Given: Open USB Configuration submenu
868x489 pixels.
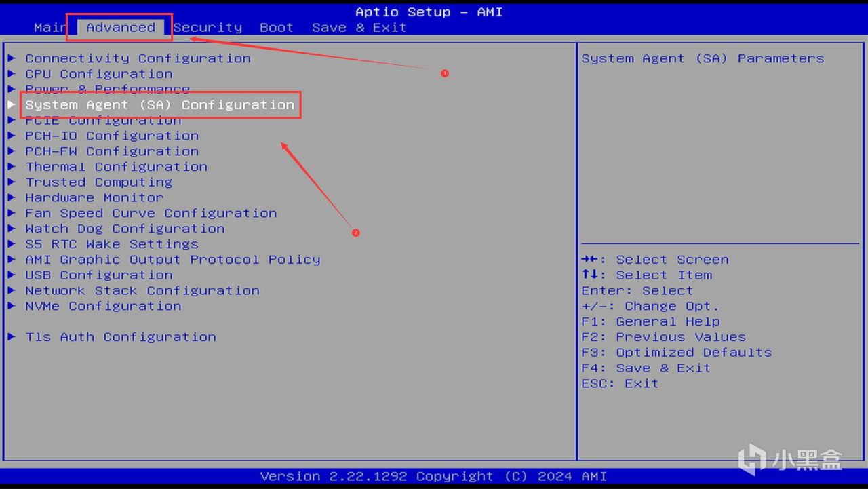Looking at the screenshot, I should point(99,275).
